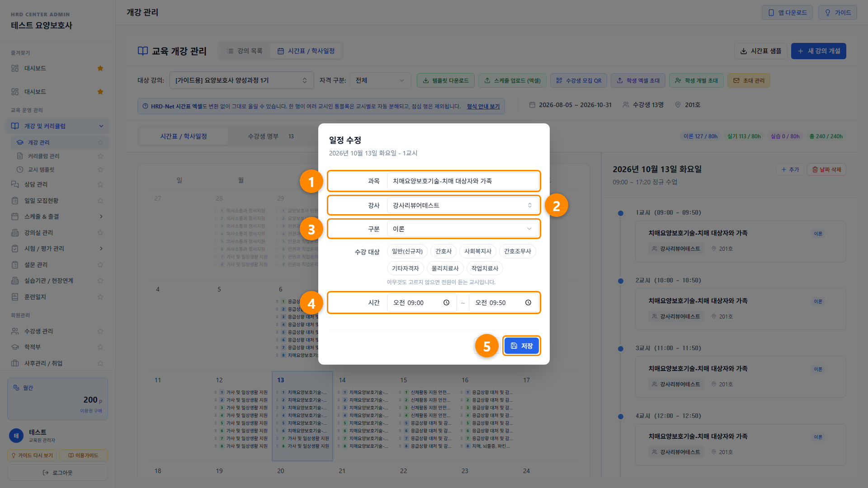
Task: Toggle favorite star for 학적부
Action: click(x=100, y=347)
